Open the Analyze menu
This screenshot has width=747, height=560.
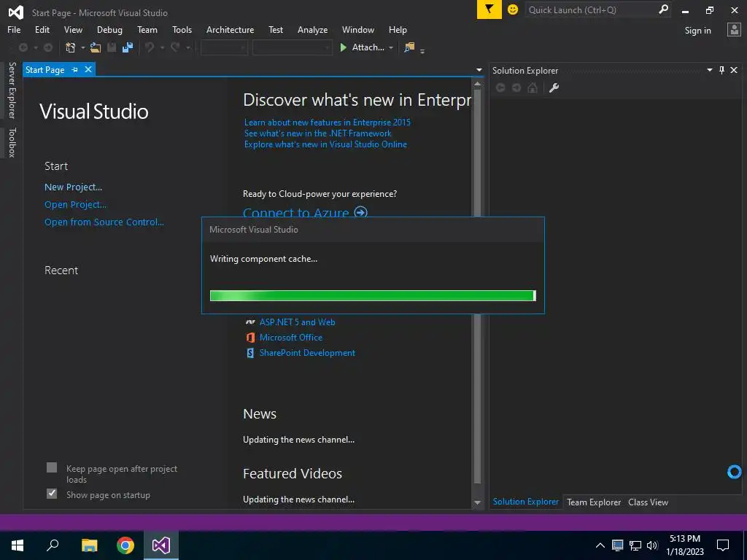pos(312,29)
